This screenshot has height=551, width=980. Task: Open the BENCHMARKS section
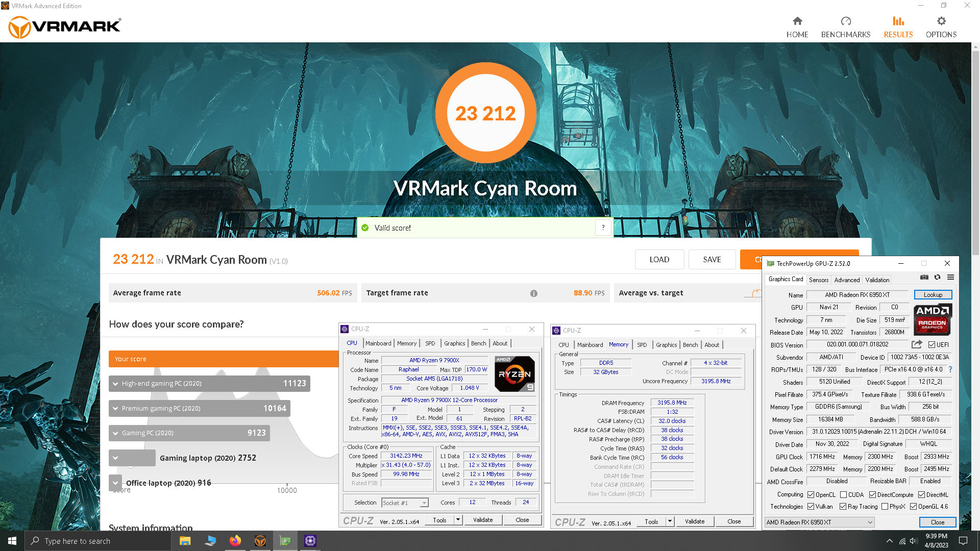pyautogui.click(x=846, y=28)
